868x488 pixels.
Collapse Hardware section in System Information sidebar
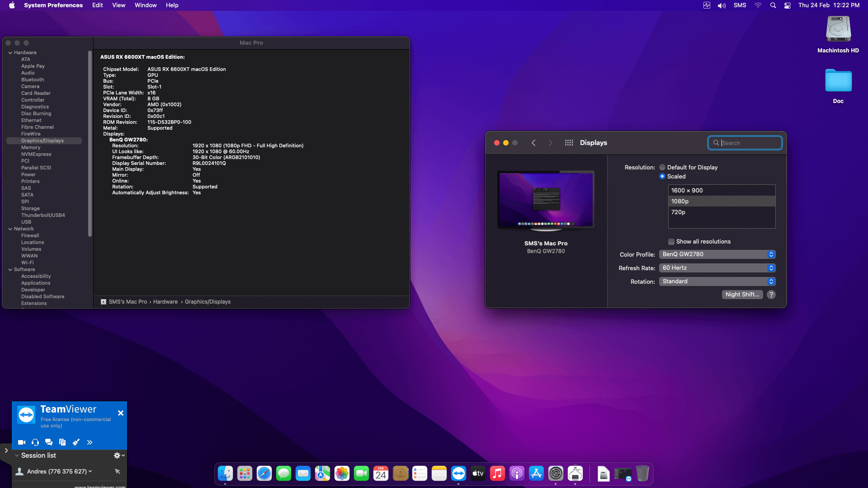(10, 53)
